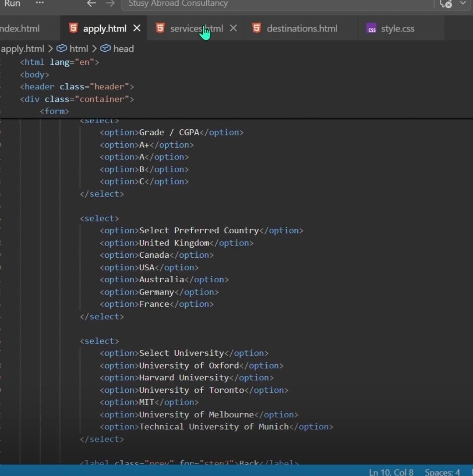Click the Germany option line
Image resolution: width=473 pixels, height=476 pixels.
[159, 292]
